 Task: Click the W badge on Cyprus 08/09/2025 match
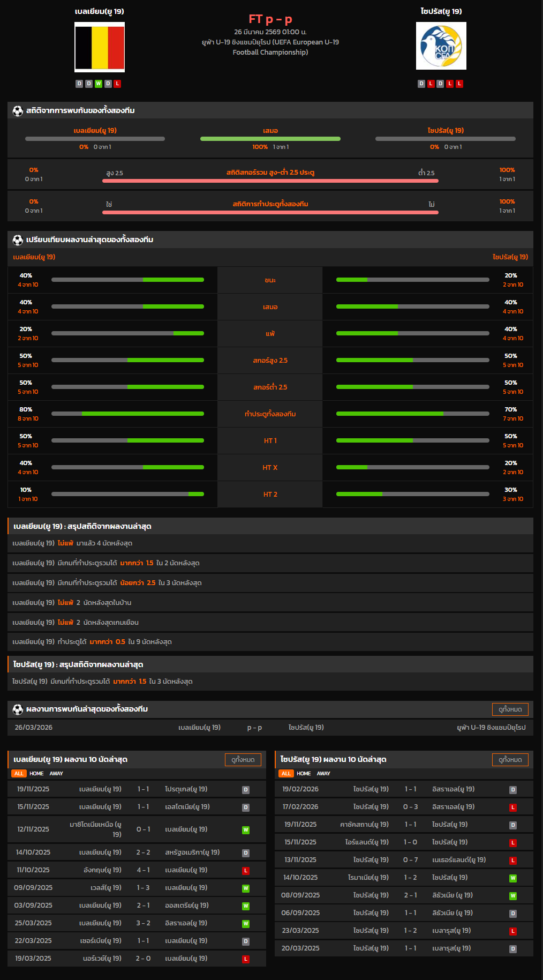[512, 896]
